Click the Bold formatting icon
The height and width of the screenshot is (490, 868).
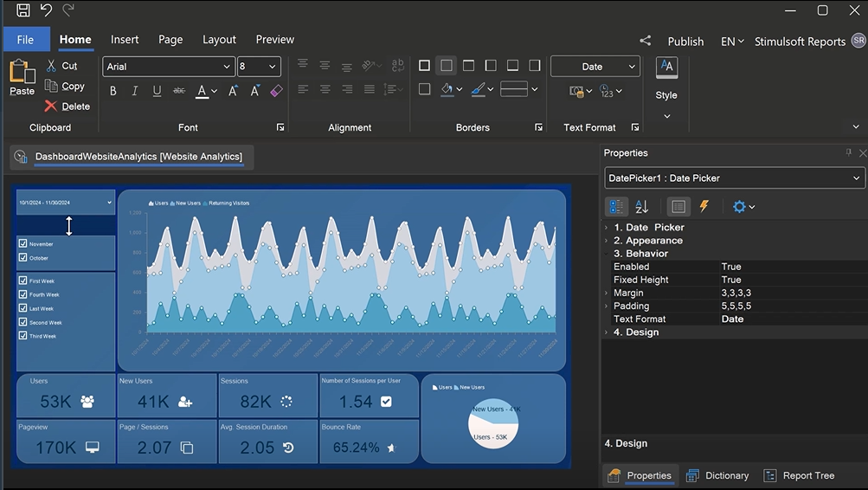click(113, 91)
